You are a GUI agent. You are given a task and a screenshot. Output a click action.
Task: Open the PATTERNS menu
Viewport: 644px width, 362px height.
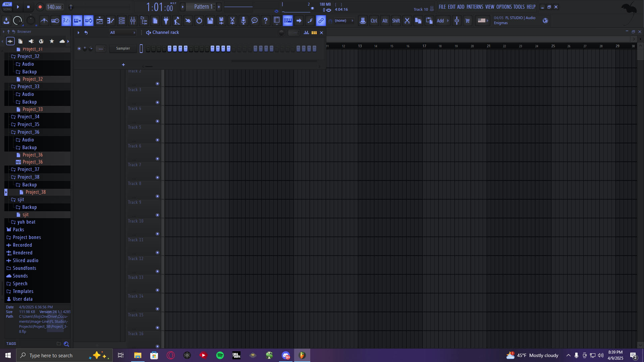click(475, 7)
